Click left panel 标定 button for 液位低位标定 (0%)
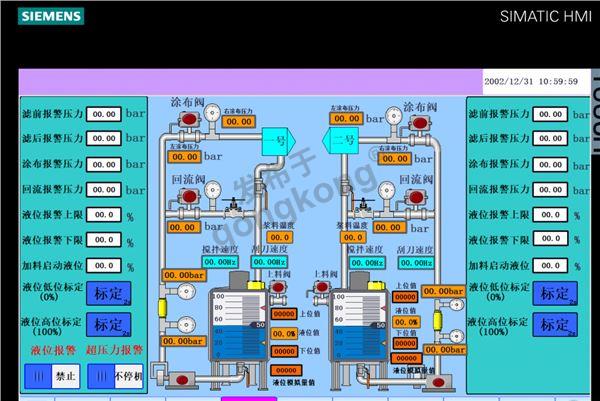Screen dimensions: 600x401 tap(109, 293)
